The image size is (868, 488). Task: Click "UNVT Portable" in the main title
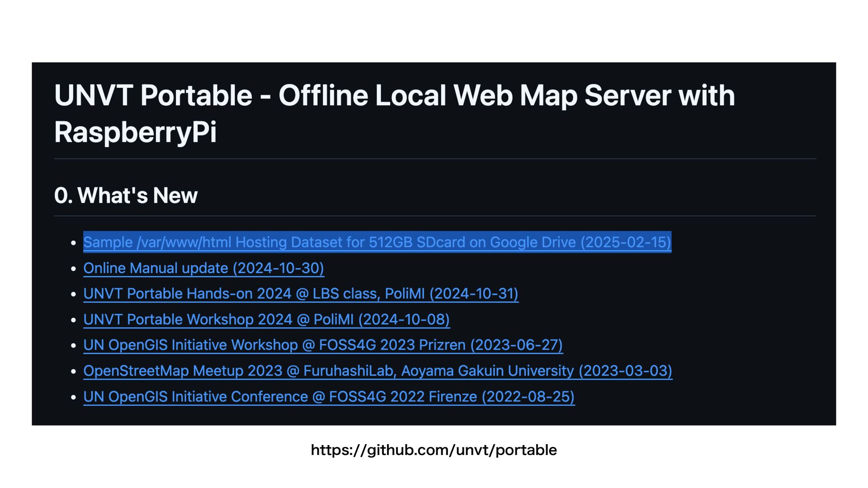153,96
